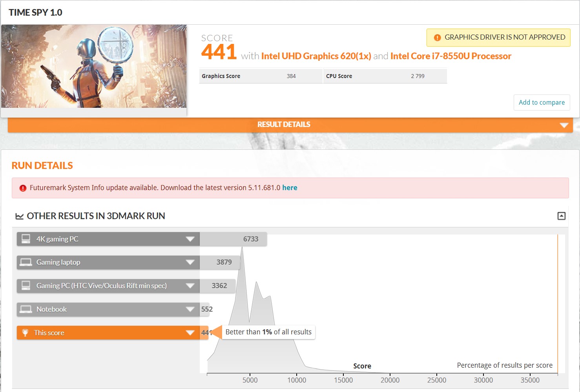This screenshot has width=580, height=392.
Task: Click the laptop icon on Gaming laptop row
Action: click(26, 262)
